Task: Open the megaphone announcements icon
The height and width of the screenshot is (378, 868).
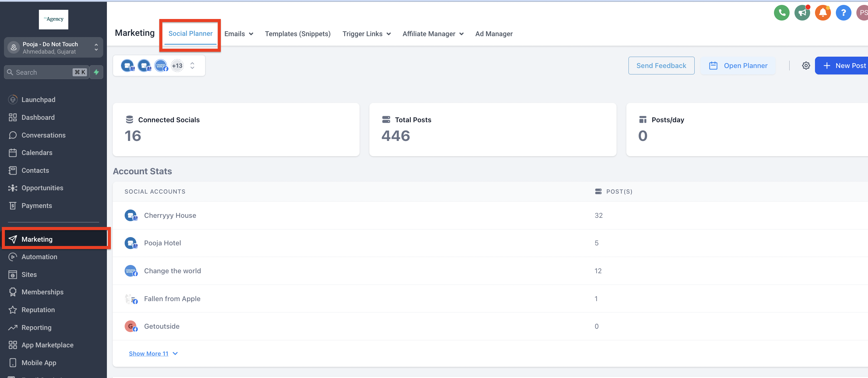Action: (802, 13)
